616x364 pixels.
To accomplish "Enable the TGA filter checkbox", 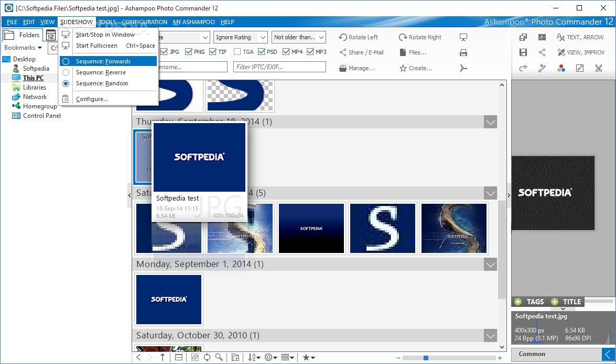I will coord(237,52).
